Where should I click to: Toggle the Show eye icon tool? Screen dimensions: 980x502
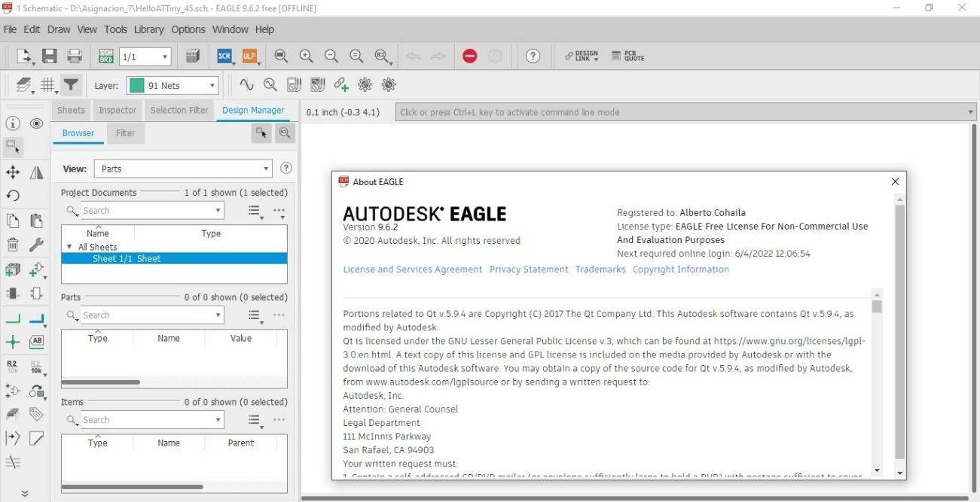click(36, 124)
